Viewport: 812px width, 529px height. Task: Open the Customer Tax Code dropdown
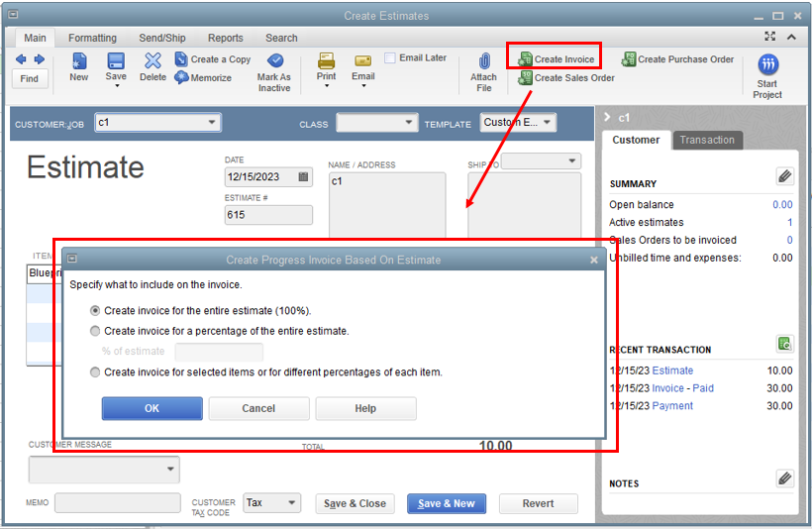coord(291,502)
